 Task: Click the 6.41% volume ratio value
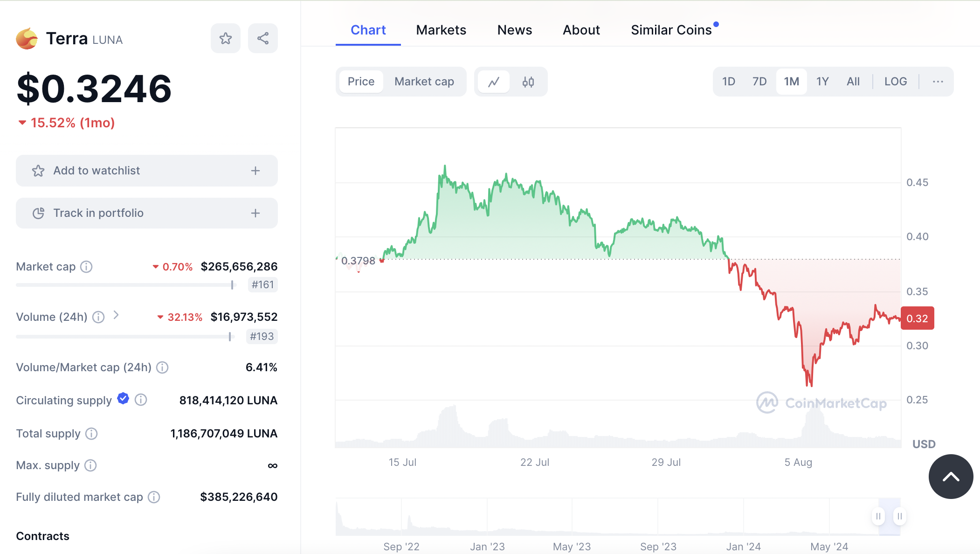tap(261, 367)
